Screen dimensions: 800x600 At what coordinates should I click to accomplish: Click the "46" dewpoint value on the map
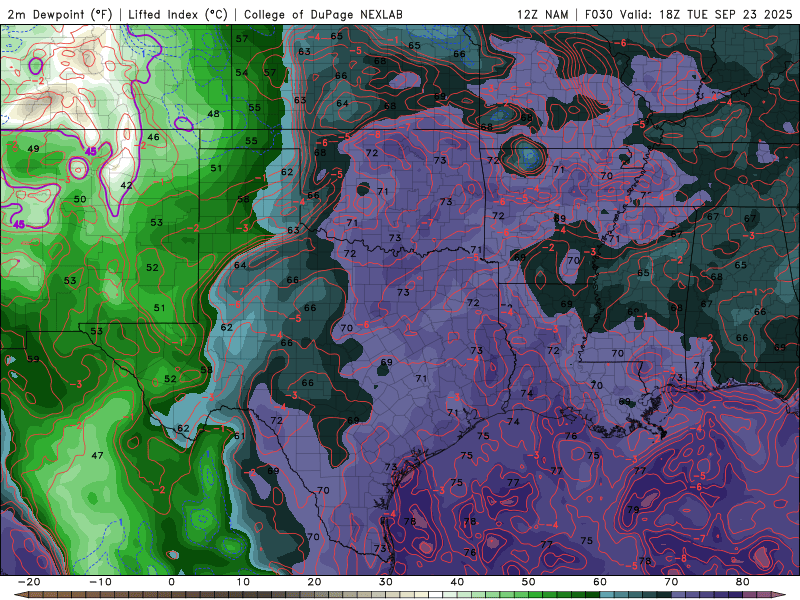point(153,137)
